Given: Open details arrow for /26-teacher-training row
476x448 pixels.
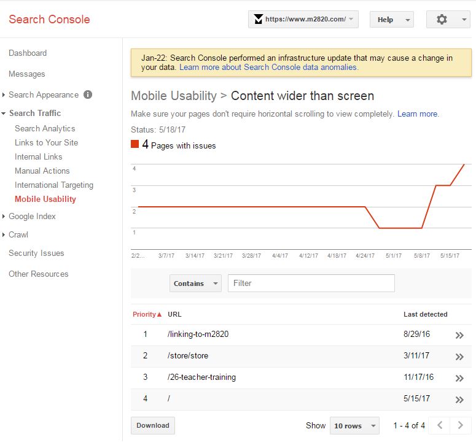Looking at the screenshot, I should pyautogui.click(x=459, y=378).
